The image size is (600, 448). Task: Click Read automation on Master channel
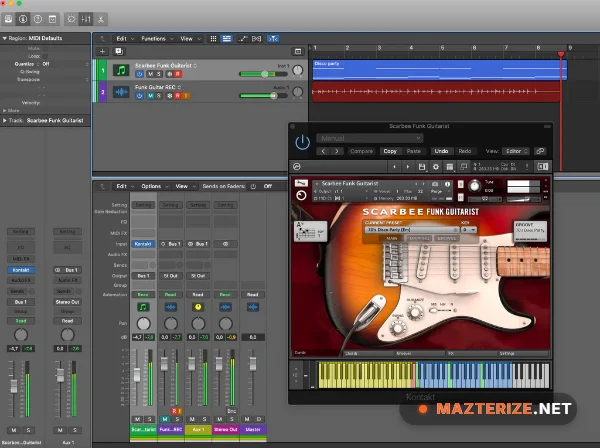click(253, 295)
